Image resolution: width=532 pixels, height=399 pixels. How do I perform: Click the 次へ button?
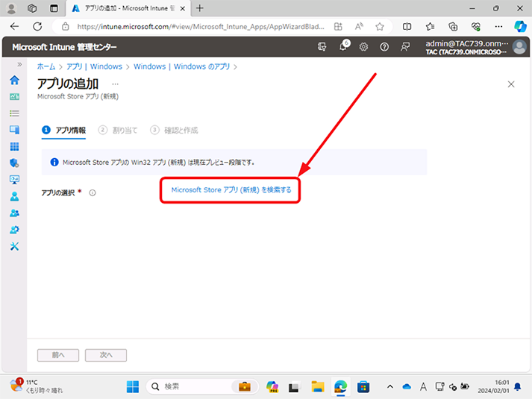tap(106, 355)
